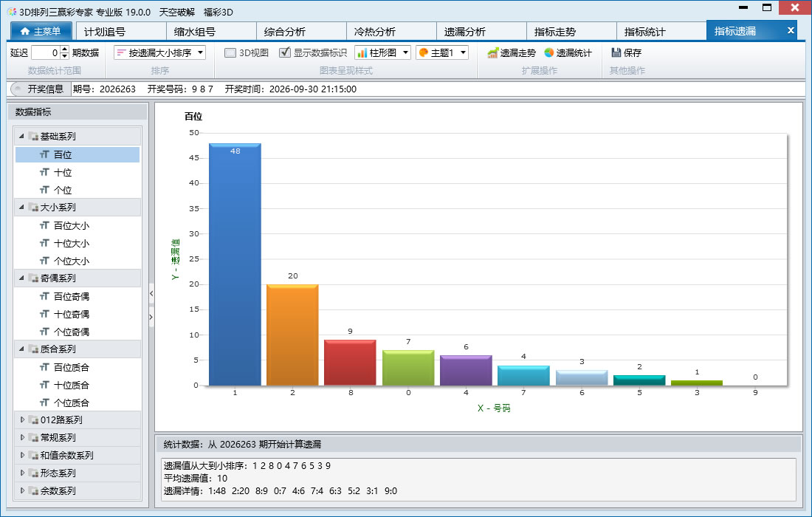Expand the 余数系列 tree group
Image resolution: width=812 pixels, height=517 pixels.
point(21,490)
